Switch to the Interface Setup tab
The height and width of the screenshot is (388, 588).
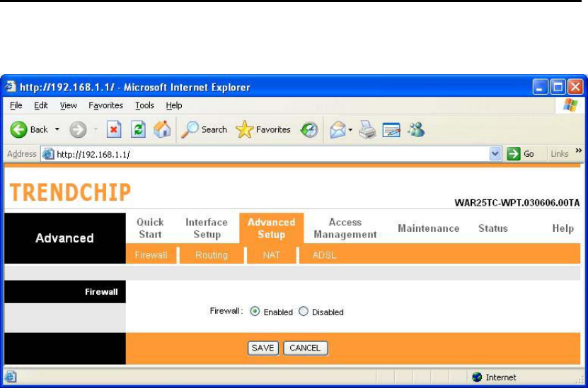(x=207, y=228)
